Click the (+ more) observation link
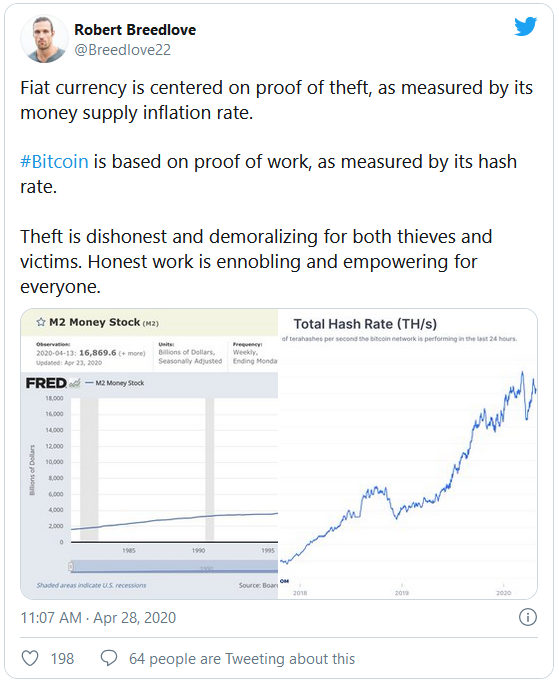 132,353
